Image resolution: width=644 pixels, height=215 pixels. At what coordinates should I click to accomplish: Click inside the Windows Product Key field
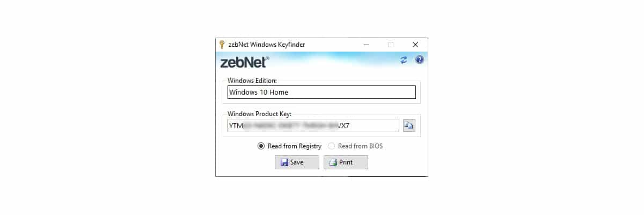[313, 126]
